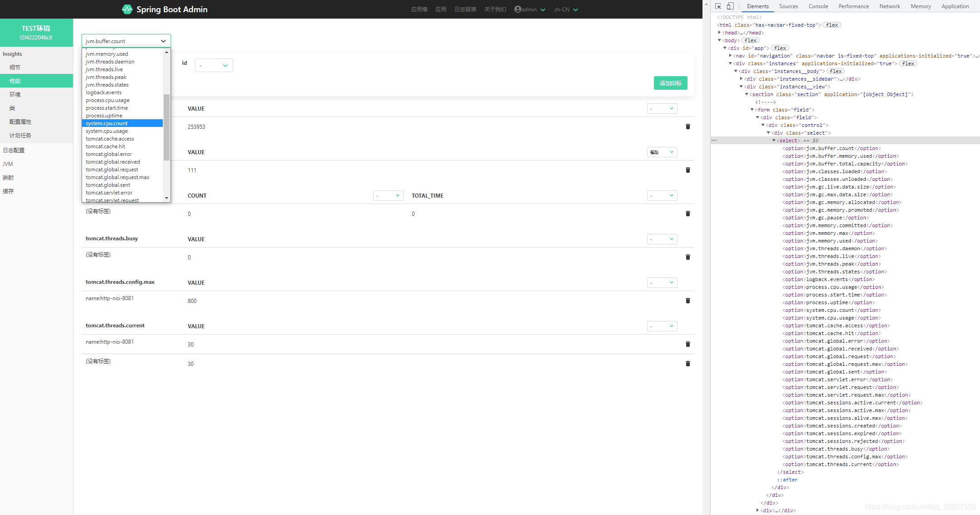
Task: Open the 细节 sidebar item
Action: (x=36, y=67)
